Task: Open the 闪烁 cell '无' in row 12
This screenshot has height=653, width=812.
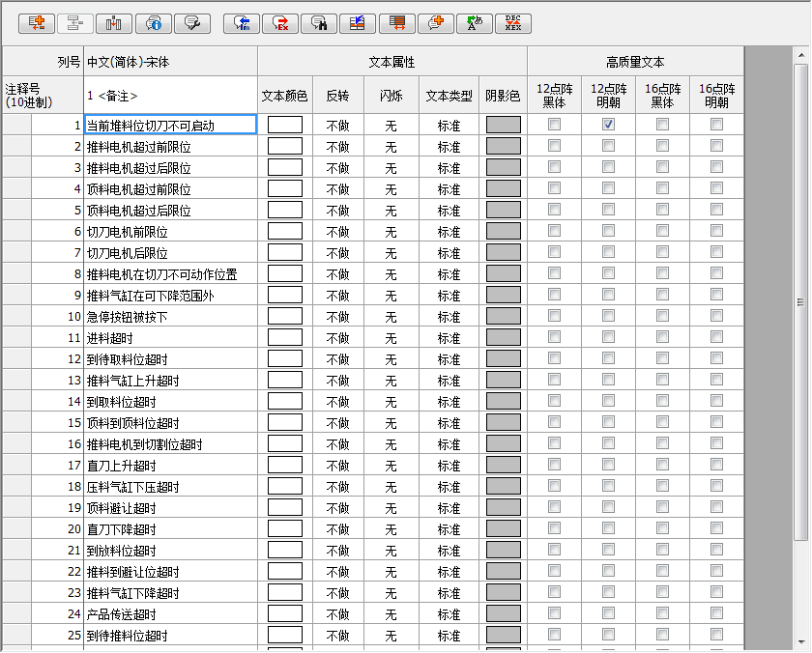Action: [391, 359]
